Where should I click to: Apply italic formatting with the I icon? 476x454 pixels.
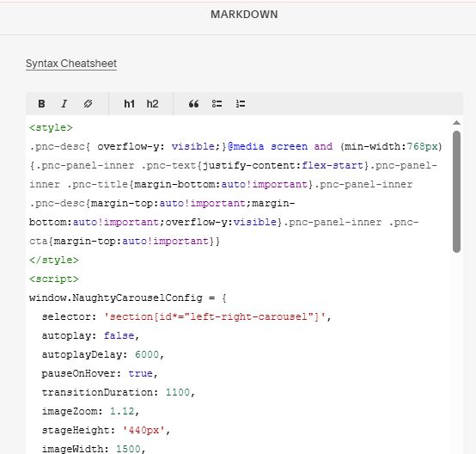[64, 104]
